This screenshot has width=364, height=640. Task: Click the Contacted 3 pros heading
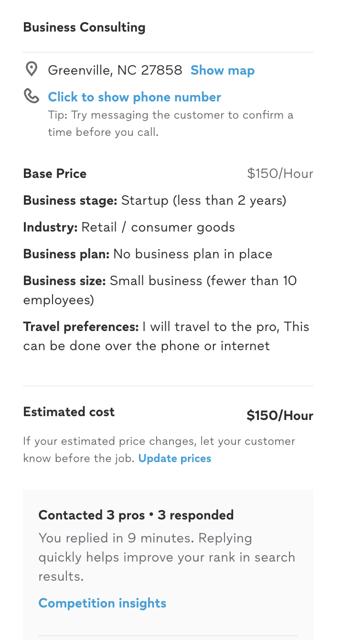[x=136, y=515]
